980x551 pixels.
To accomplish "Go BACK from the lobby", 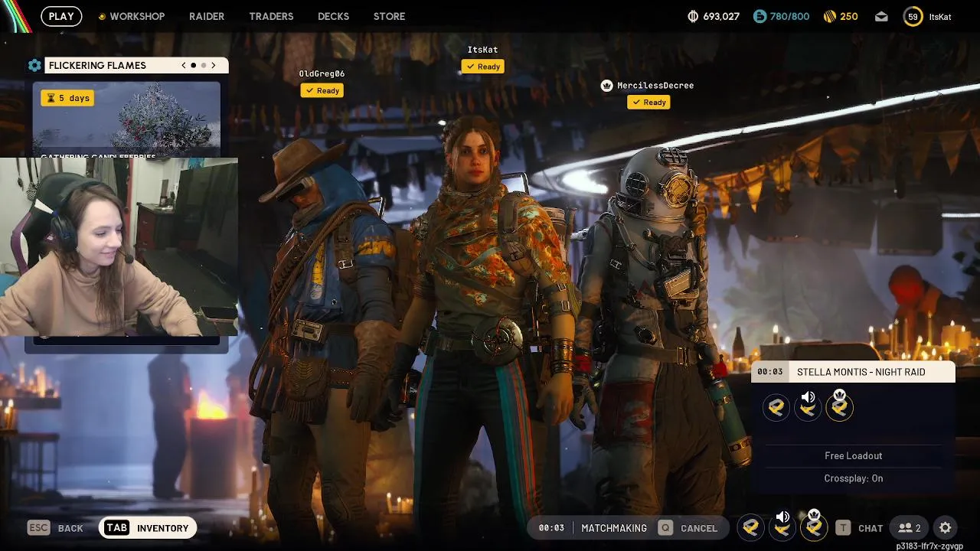I will pos(70,528).
